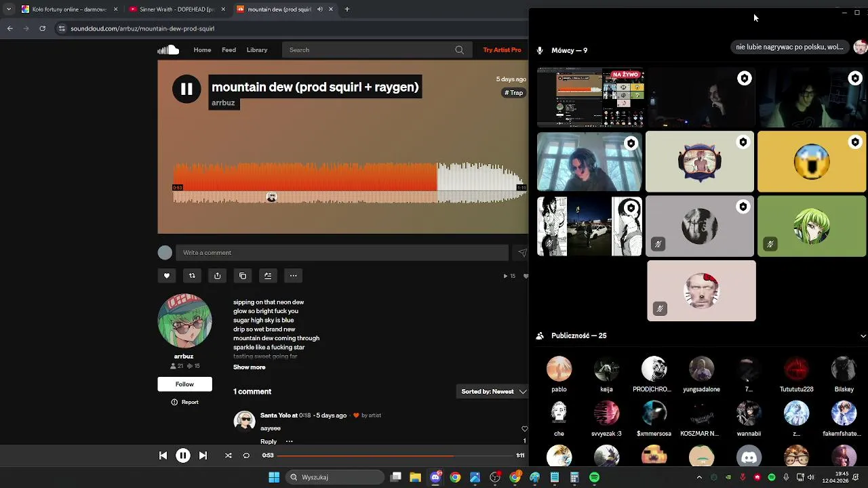The height and width of the screenshot is (488, 868).
Task: Skip to next track in bottom player
Action: [203, 455]
